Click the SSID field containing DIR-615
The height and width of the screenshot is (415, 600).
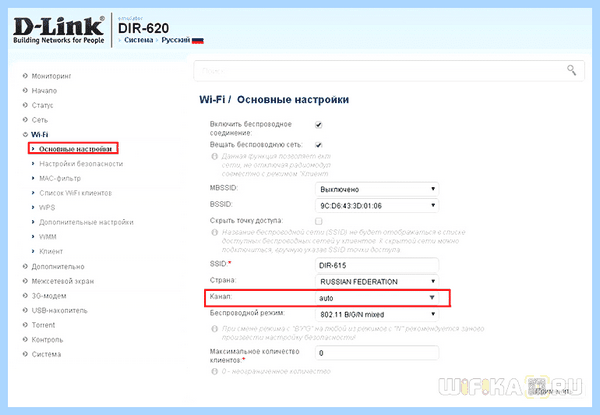point(377,265)
